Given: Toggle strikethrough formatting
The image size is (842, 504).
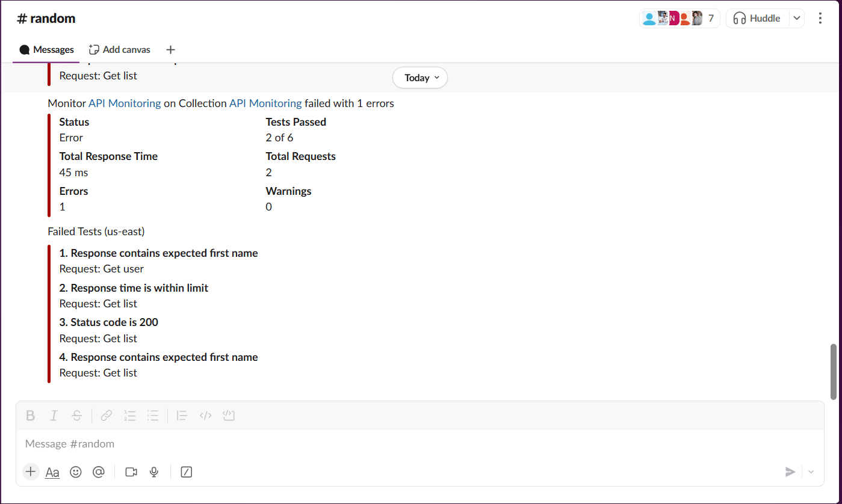Looking at the screenshot, I should [76, 416].
